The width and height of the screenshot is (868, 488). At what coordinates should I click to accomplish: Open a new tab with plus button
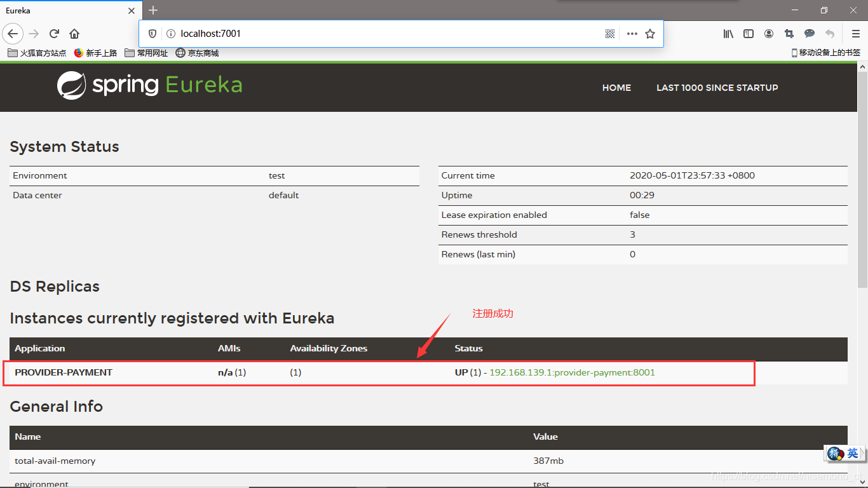click(x=153, y=10)
